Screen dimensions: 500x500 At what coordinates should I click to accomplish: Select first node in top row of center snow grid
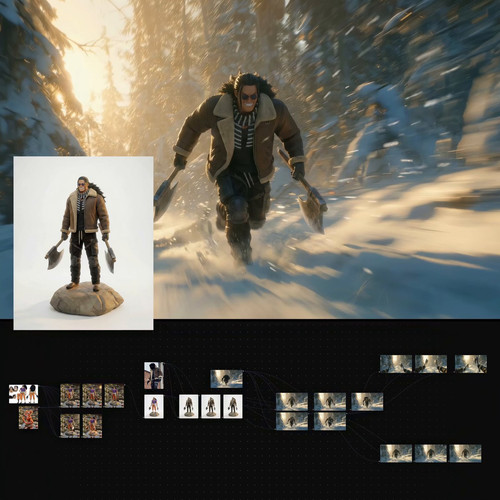[292, 401]
